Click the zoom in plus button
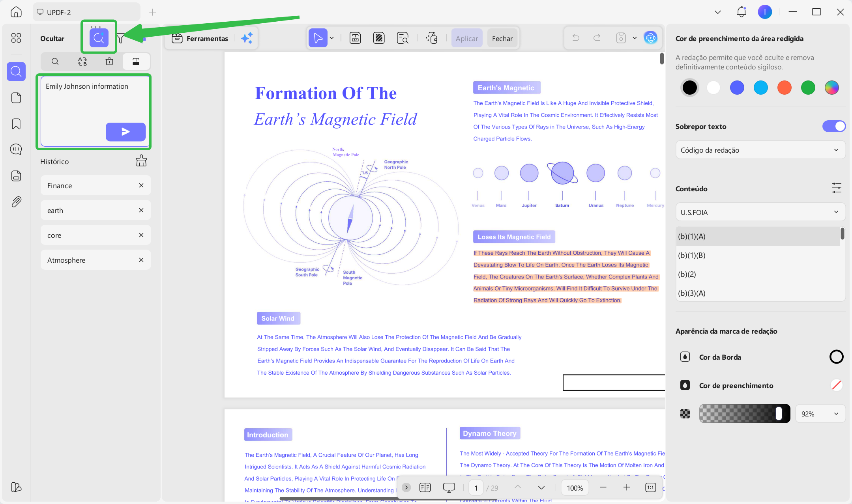The height and width of the screenshot is (504, 852). [627, 487]
